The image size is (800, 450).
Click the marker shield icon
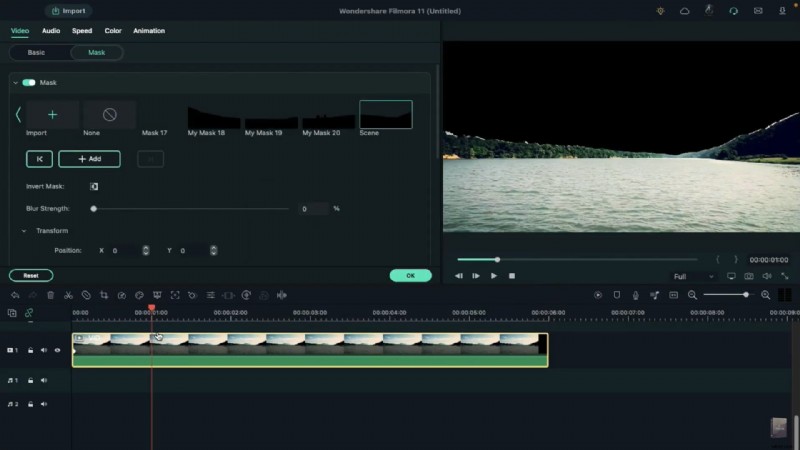tap(617, 295)
